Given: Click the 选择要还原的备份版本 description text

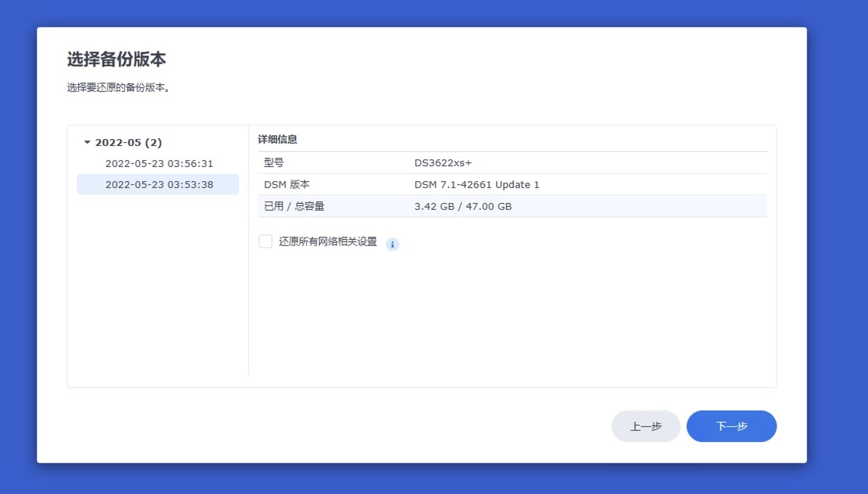Looking at the screenshot, I should pyautogui.click(x=118, y=87).
